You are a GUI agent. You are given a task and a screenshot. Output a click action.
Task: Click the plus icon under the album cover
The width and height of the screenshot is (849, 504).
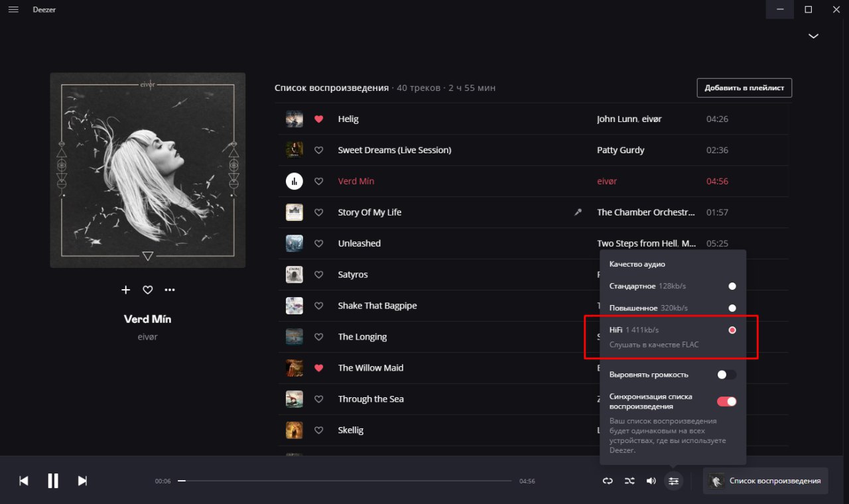click(126, 290)
